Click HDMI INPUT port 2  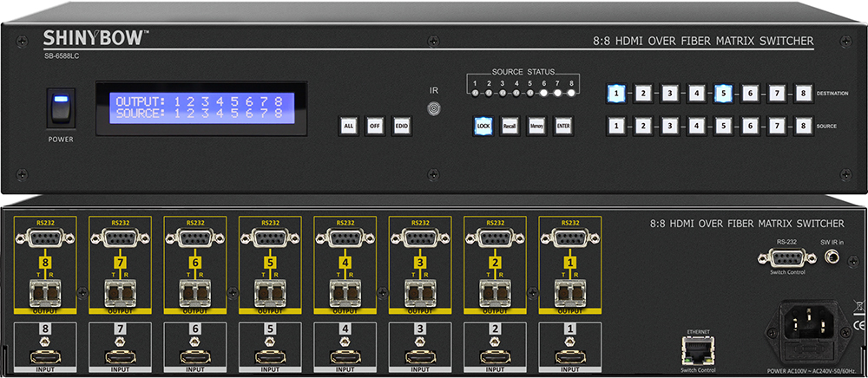(495, 356)
